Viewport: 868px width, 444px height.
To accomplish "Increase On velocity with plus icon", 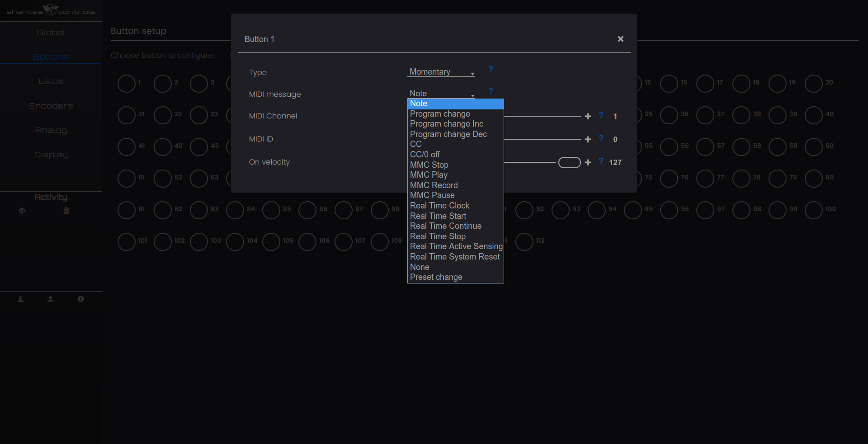I will click(588, 162).
